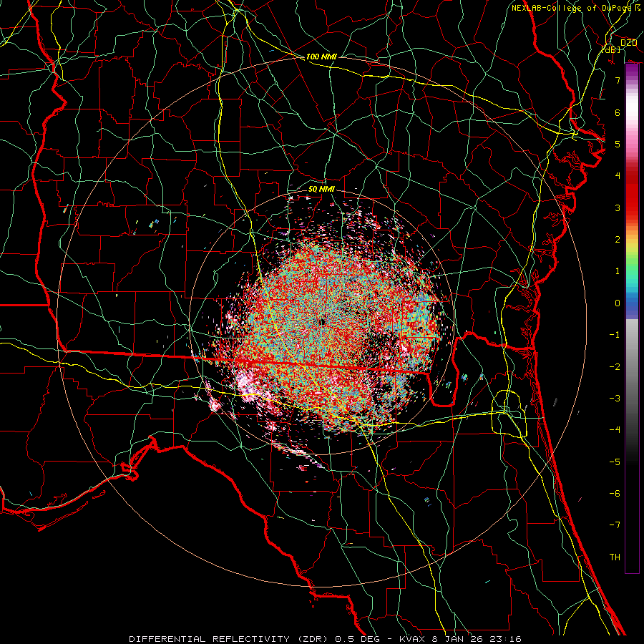Click the -2 value on the scale
Image resolution: width=644 pixels, height=644 pixels.
[x=615, y=367]
